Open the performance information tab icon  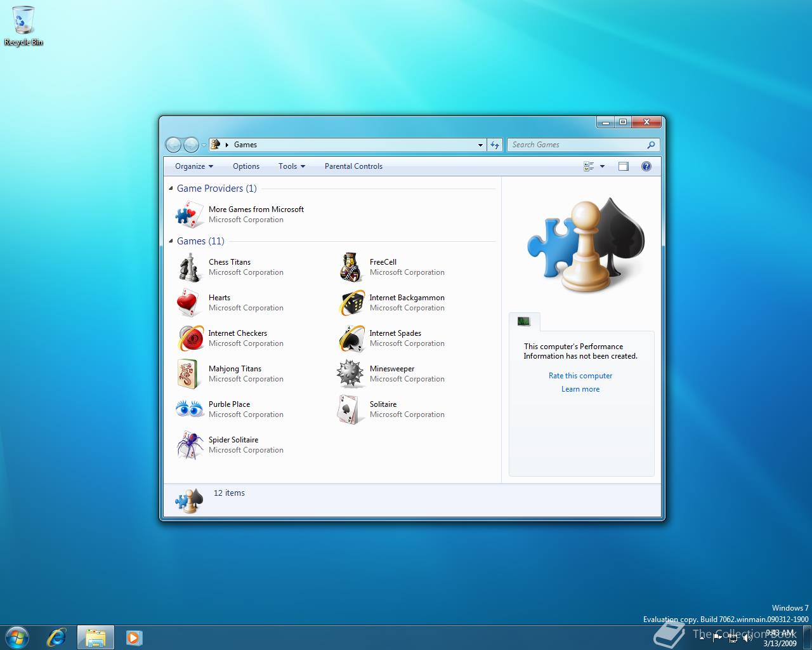point(524,321)
